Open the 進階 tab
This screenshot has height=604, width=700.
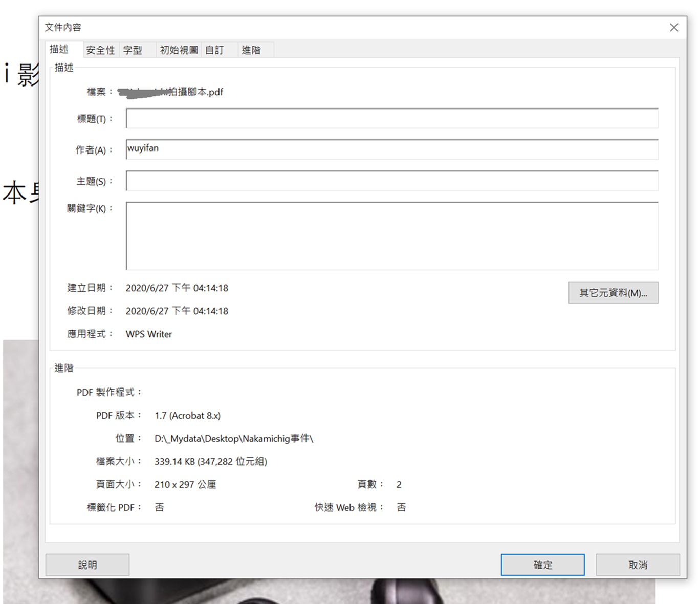click(251, 50)
